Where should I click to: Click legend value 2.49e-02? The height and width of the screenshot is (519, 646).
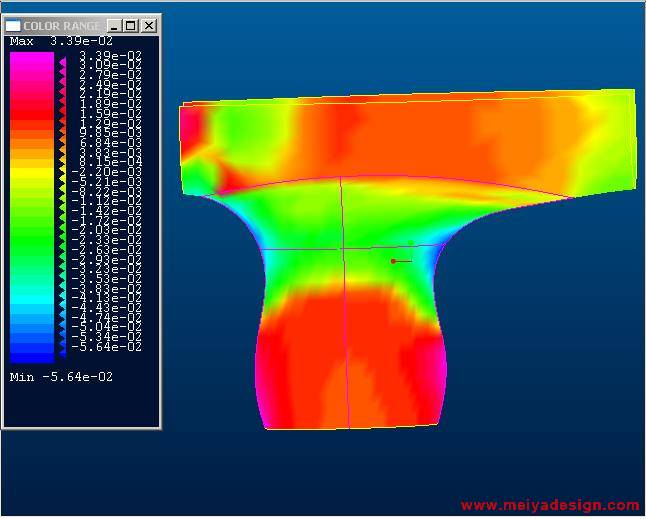tap(110, 84)
